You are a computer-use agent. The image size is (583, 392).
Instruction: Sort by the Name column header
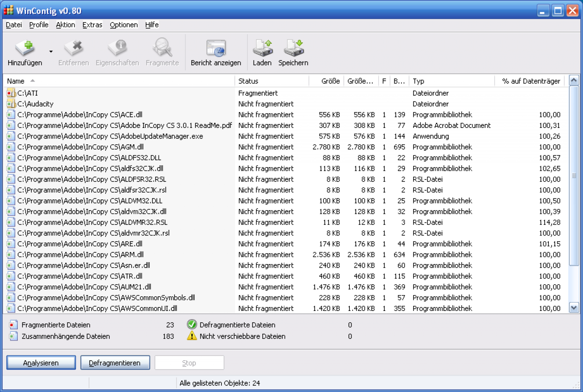119,81
